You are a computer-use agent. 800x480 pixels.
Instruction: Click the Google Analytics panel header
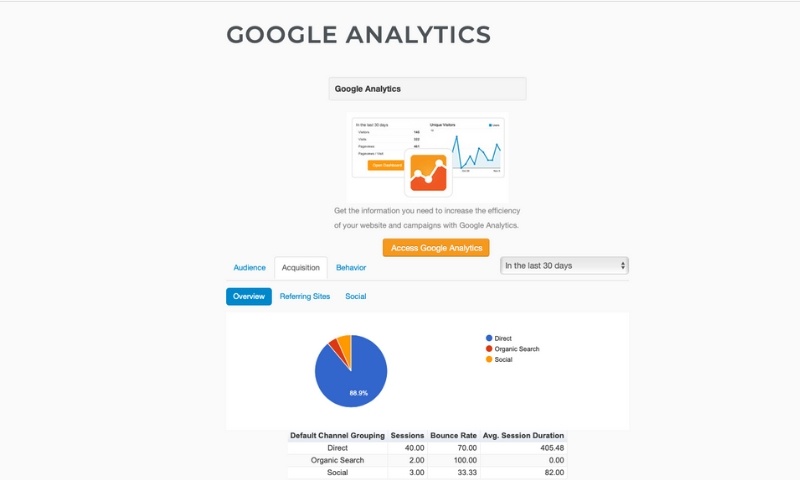pos(428,89)
